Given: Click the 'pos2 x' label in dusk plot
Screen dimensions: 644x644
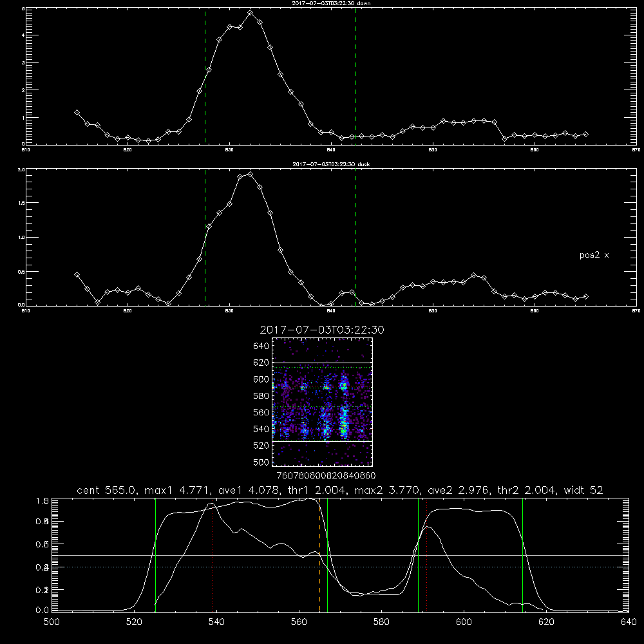Looking at the screenshot, I should 594,255.
